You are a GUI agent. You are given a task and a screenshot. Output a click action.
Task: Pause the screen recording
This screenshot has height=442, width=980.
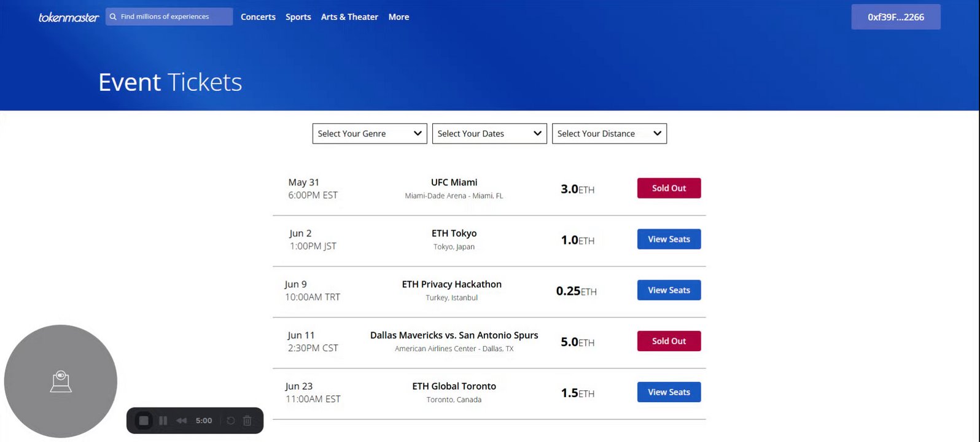click(x=163, y=421)
